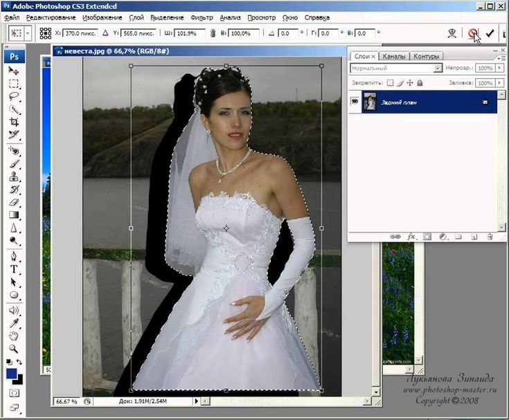
Task: Select the Pen tool
Action: 14,257
